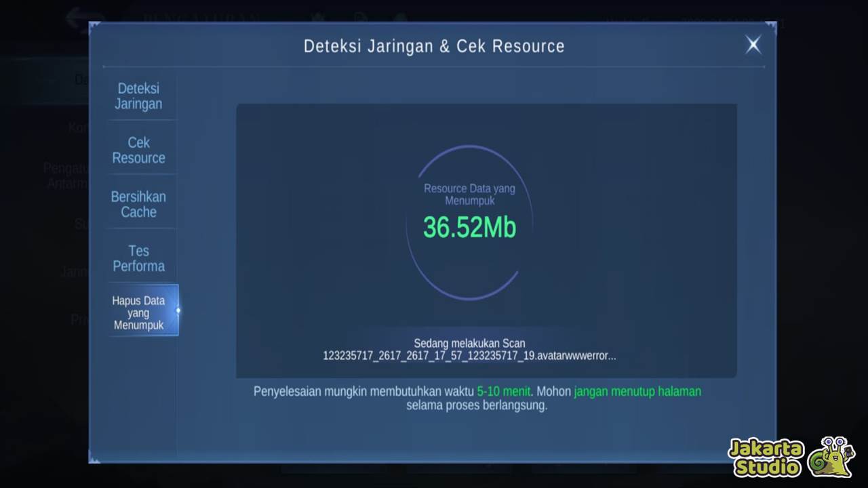
Task: Click the 'Sedang melakukan Scan' status text
Action: (469, 344)
